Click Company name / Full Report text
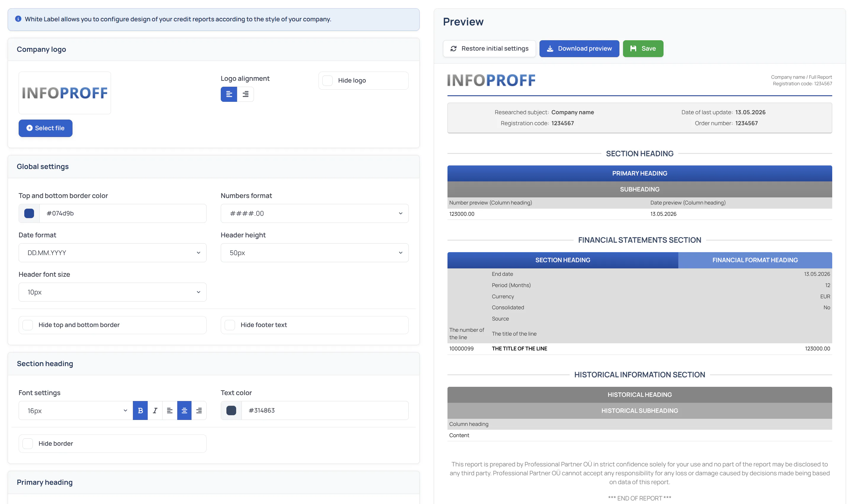 pos(801,77)
